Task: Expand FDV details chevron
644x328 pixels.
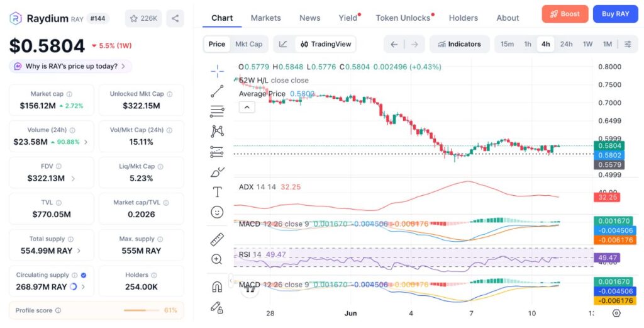Action: [73, 179]
